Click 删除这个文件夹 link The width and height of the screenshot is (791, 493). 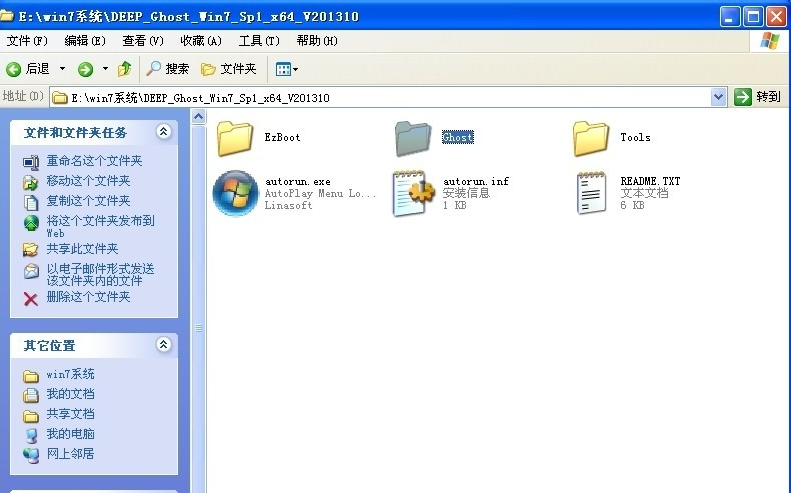[88, 297]
